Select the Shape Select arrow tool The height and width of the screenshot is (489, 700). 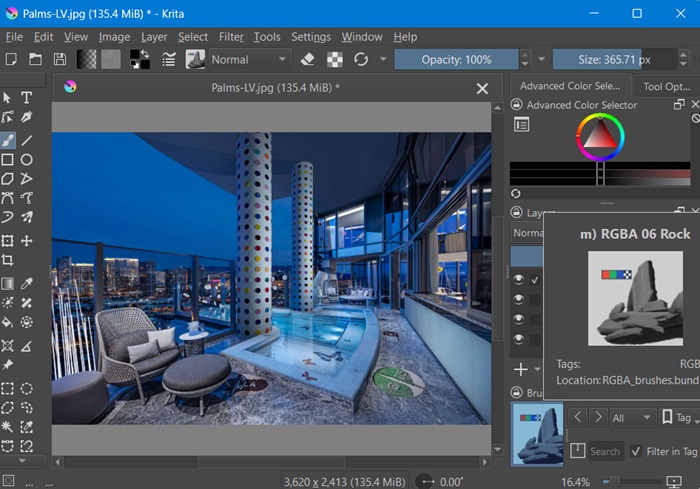(7, 97)
